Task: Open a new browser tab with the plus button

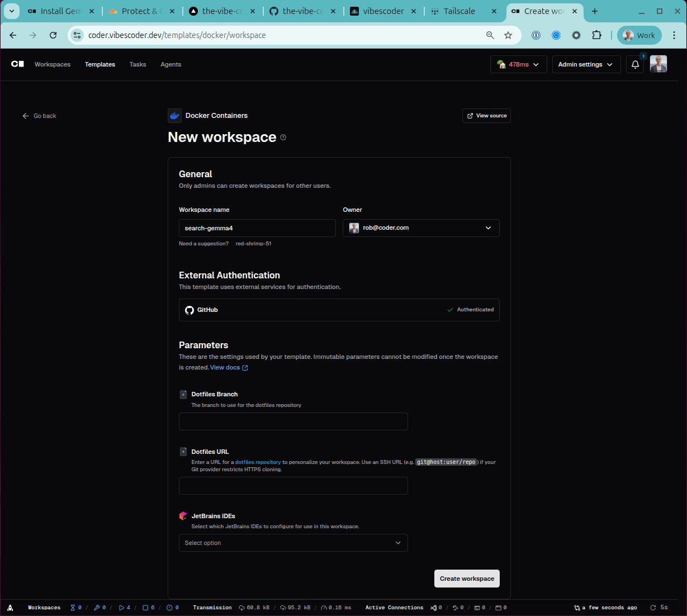Action: pos(595,11)
